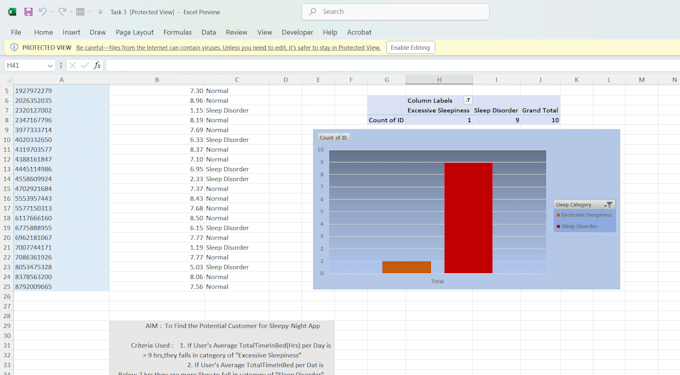
Task: Click Sleep Disorder cell in row 7
Action: pyautogui.click(x=237, y=110)
